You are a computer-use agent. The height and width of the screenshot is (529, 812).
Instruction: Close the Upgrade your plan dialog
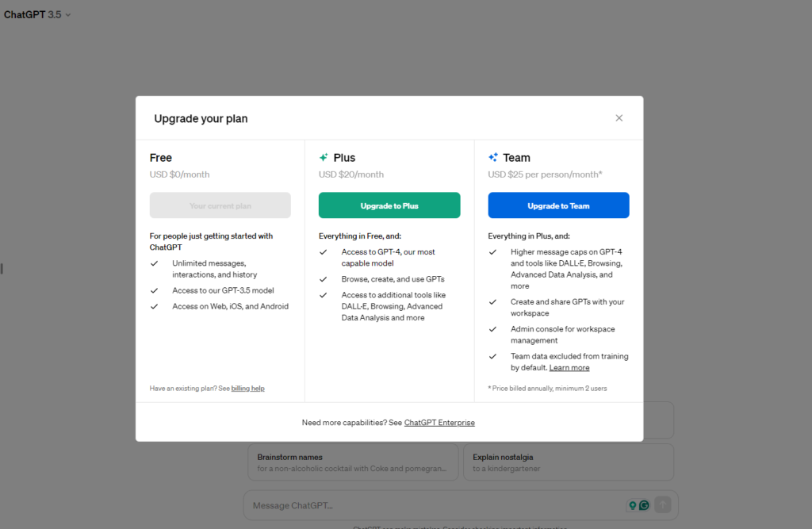619,118
